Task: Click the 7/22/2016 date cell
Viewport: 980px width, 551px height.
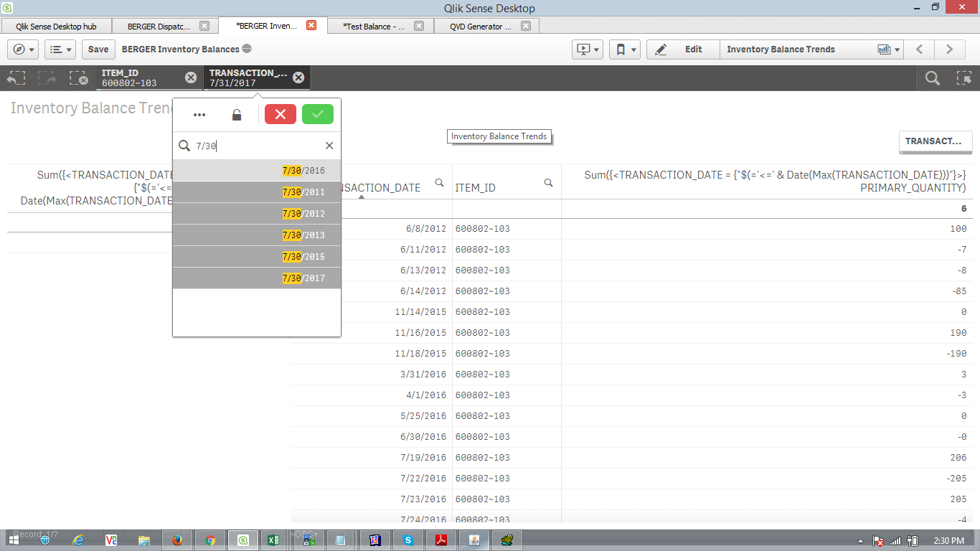Action: (423, 479)
